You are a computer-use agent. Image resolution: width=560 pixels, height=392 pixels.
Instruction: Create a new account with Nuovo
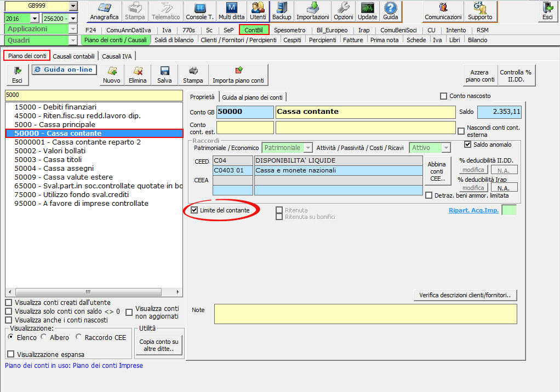[112, 75]
